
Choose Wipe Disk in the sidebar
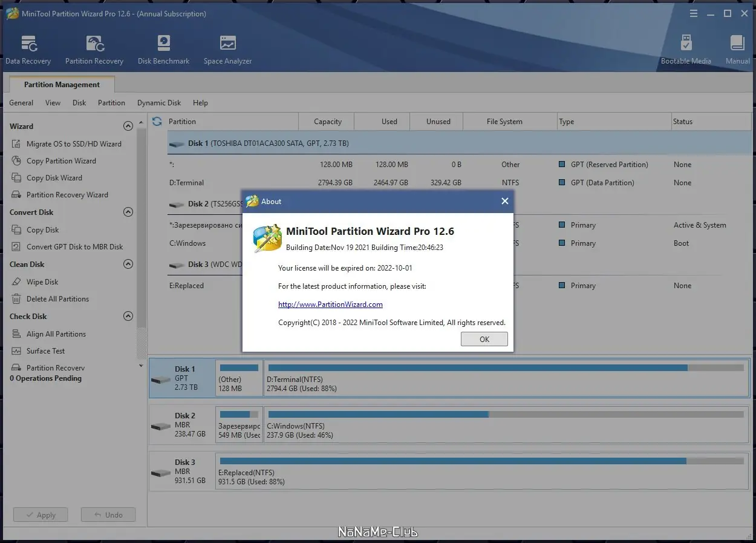(x=42, y=282)
